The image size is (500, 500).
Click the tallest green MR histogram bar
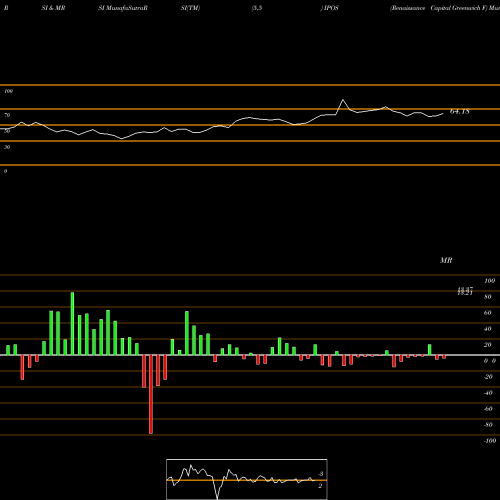tap(72, 324)
